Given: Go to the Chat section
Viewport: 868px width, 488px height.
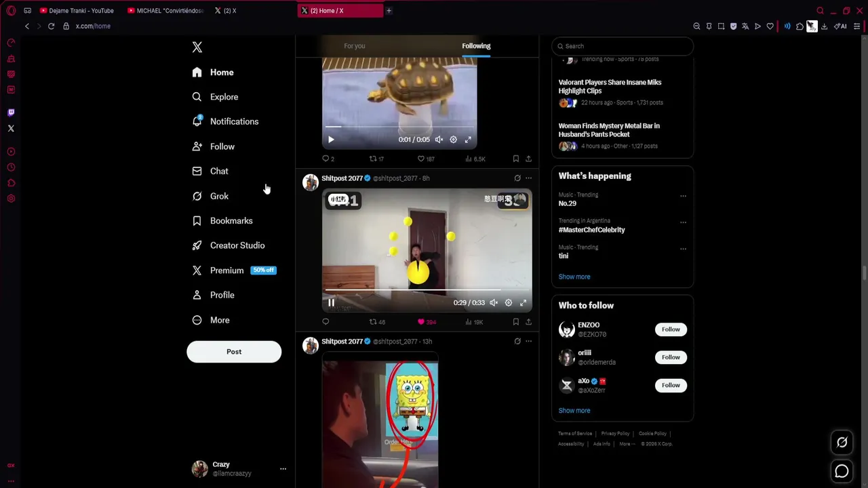Looking at the screenshot, I should pos(210,171).
